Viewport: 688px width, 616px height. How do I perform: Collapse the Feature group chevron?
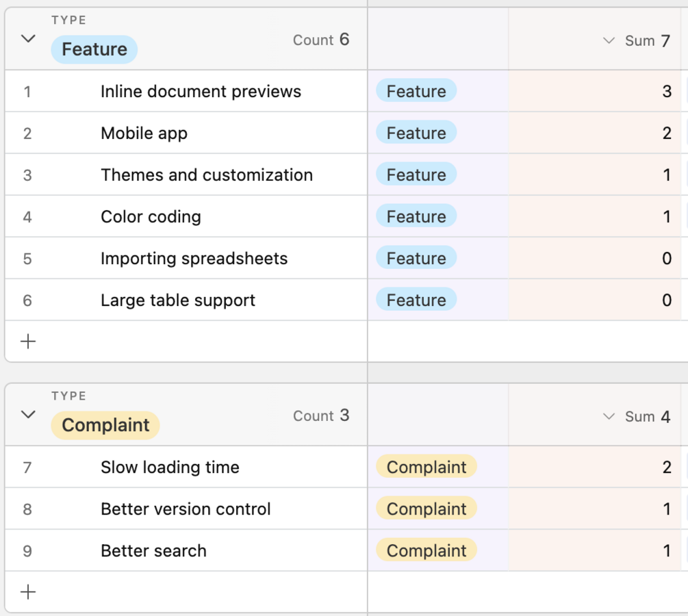tap(28, 39)
